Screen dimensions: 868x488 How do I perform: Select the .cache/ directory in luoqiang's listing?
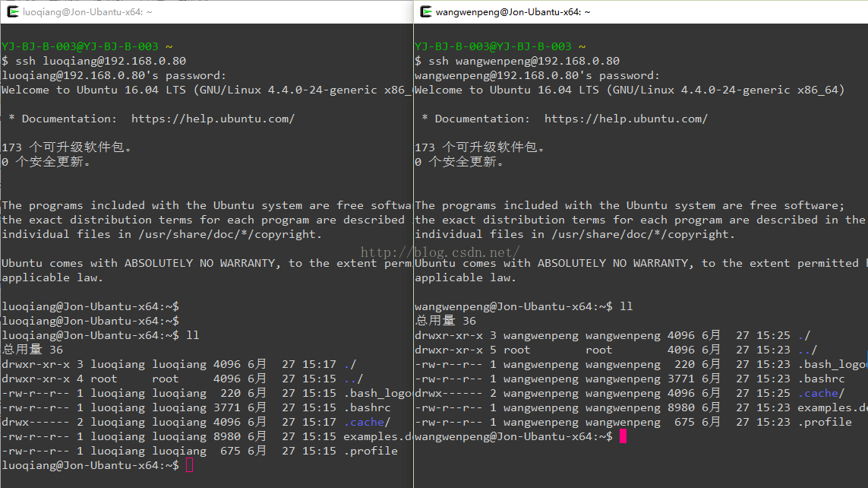[x=366, y=422]
